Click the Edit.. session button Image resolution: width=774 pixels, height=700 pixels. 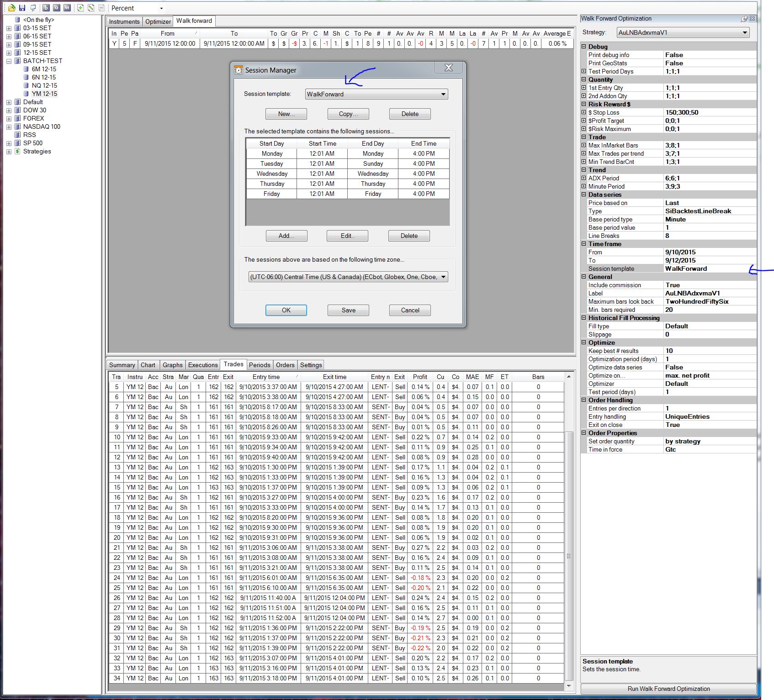coord(347,236)
